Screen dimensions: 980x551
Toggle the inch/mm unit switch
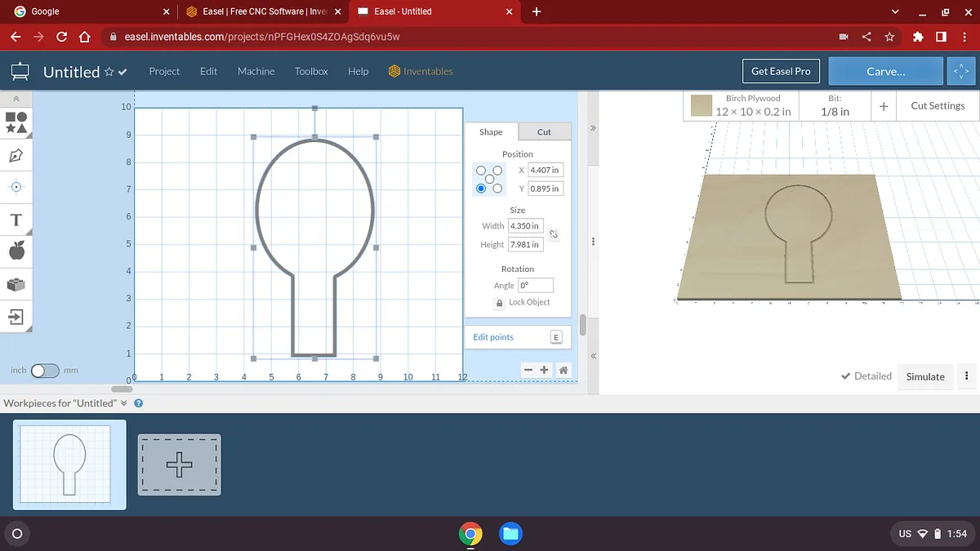[x=45, y=371]
